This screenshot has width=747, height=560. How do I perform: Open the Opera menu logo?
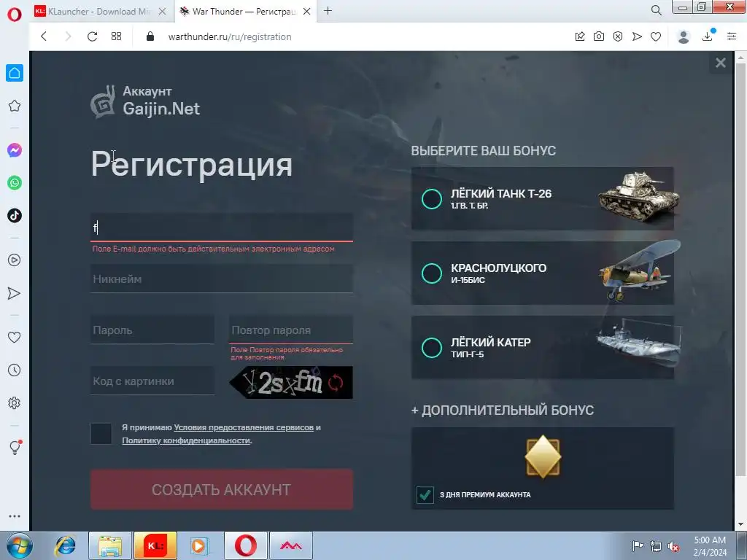(15, 15)
